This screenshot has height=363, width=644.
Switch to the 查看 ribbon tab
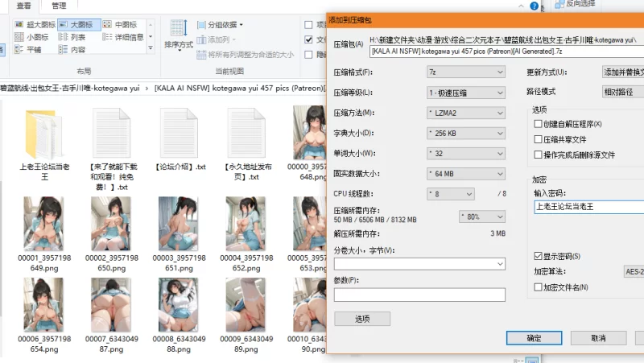click(x=23, y=6)
